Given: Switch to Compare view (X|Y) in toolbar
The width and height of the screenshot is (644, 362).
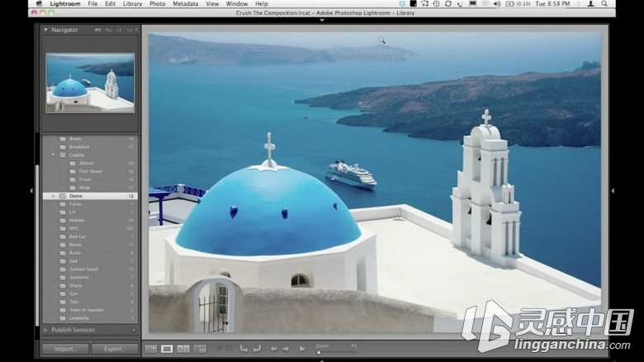Looking at the screenshot, I should click(183, 349).
